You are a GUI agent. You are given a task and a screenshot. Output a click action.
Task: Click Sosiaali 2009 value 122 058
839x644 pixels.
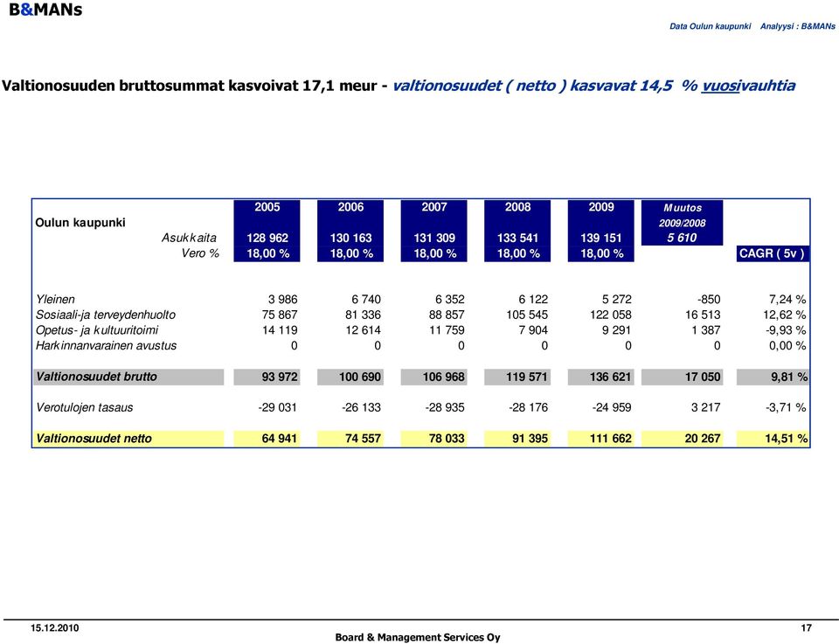click(x=611, y=315)
